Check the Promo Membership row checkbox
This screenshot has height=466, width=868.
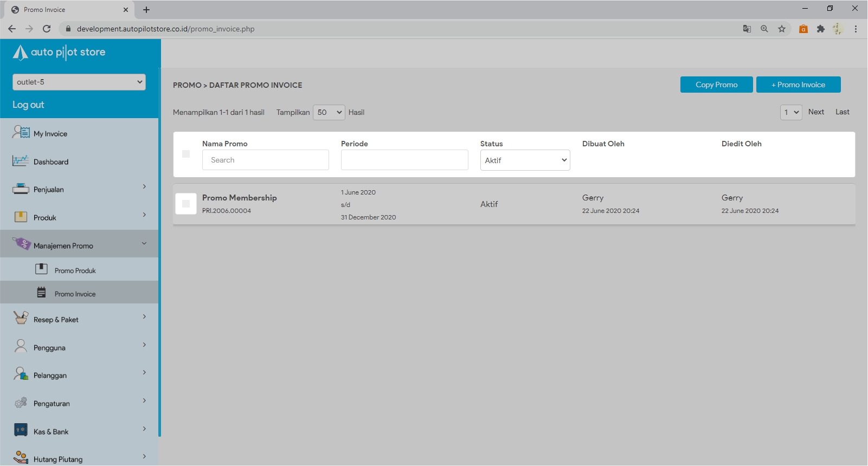(x=186, y=204)
